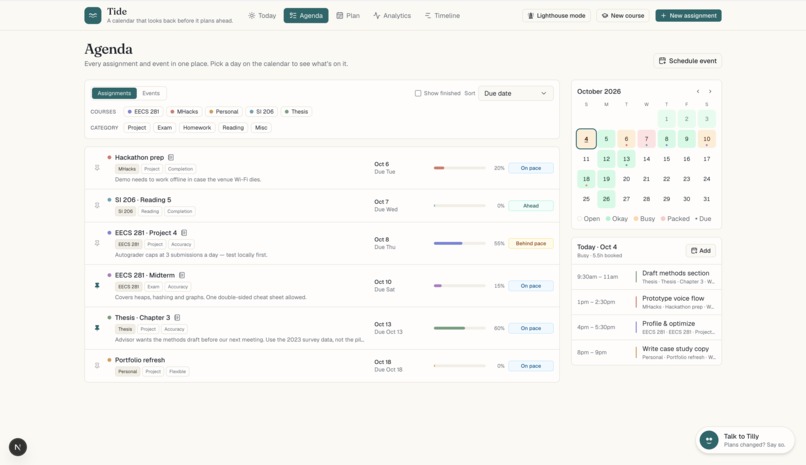Open the Today view
Viewport: 806px width, 465px height.
point(262,15)
